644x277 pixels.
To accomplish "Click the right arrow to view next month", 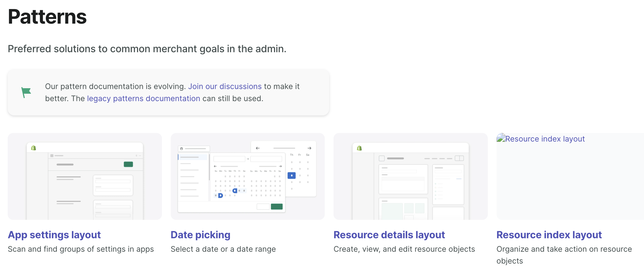I will [281, 166].
